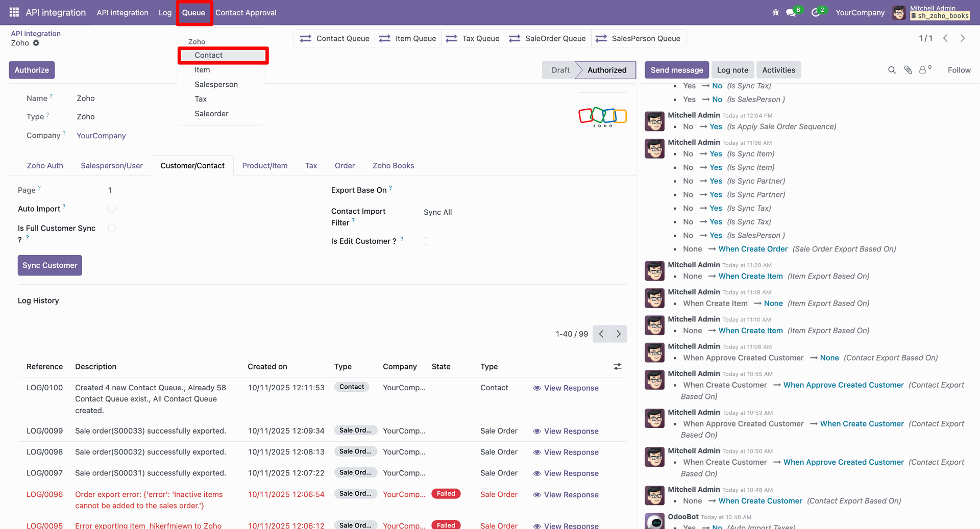This screenshot has height=529, width=980.
Task: Click the debug bug icon
Action: point(775,12)
